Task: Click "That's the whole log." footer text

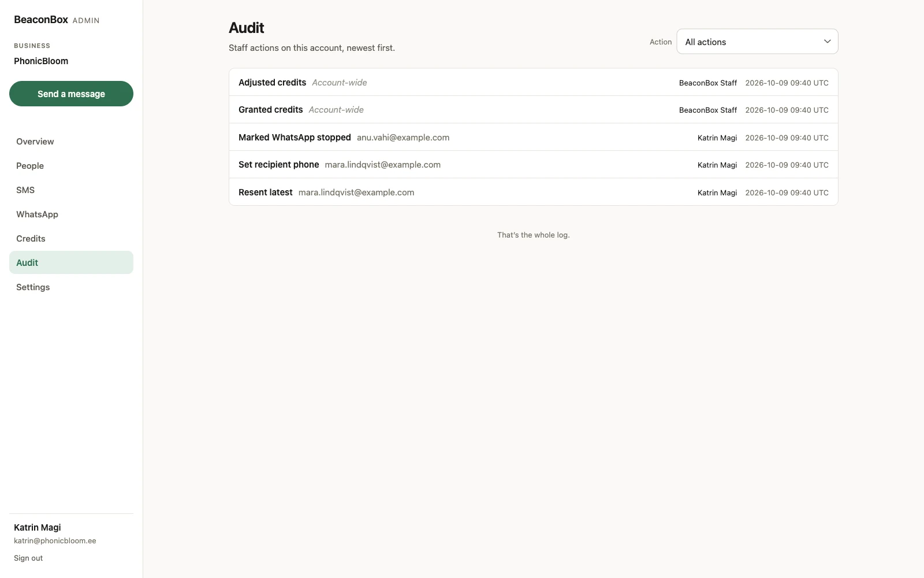Action: [534, 235]
